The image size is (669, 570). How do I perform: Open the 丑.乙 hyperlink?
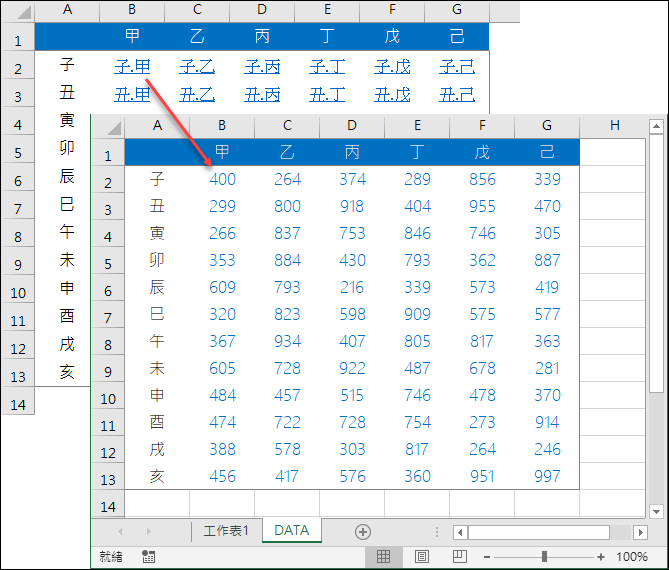[197, 94]
